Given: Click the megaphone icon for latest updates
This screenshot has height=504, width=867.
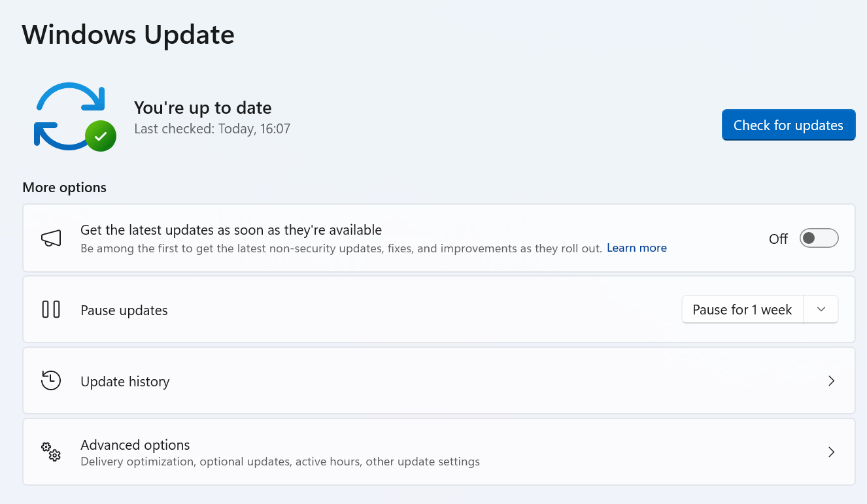Looking at the screenshot, I should click(51, 239).
